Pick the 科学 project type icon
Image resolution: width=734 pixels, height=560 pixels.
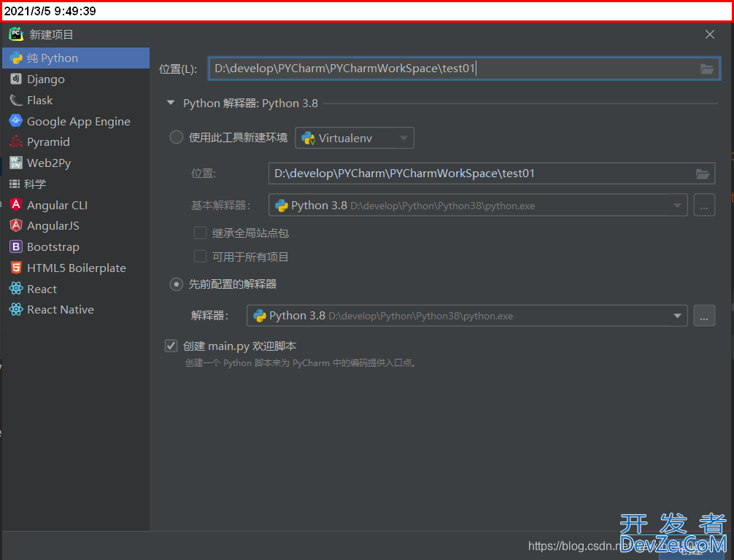point(15,184)
